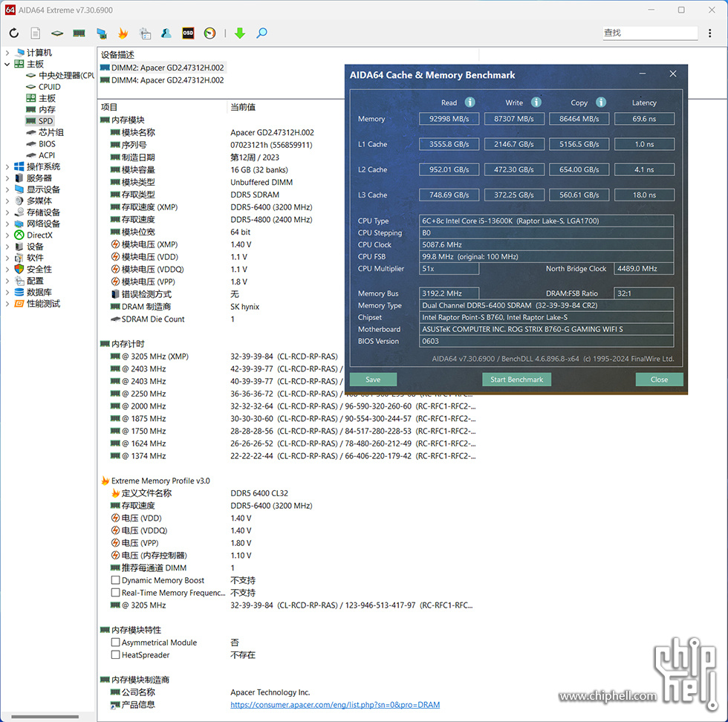Select DIMM4: Apacer GD2.47312H.002 device
The height and width of the screenshot is (722, 728).
click(163, 80)
